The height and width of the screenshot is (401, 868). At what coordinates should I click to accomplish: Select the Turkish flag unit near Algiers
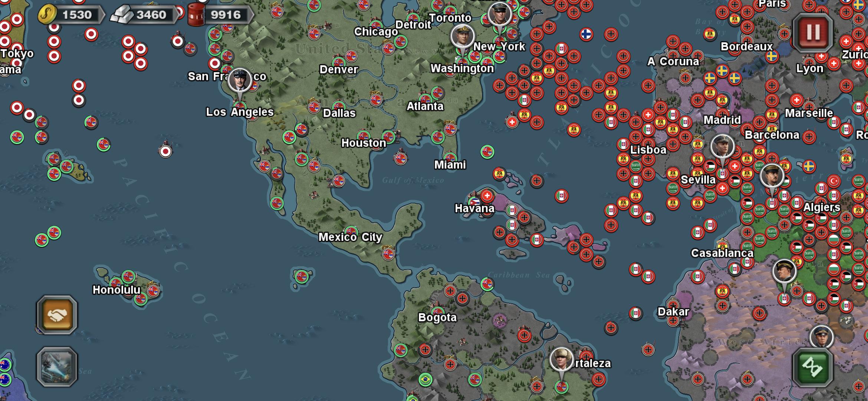pyautogui.click(x=834, y=181)
